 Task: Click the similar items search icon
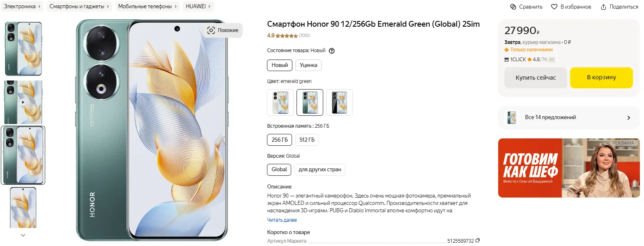tap(211, 30)
